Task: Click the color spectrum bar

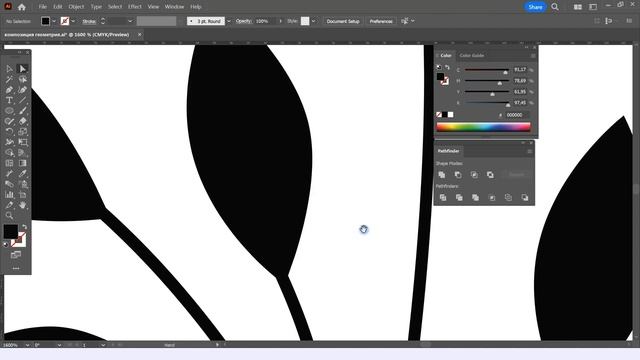Action: [x=484, y=127]
